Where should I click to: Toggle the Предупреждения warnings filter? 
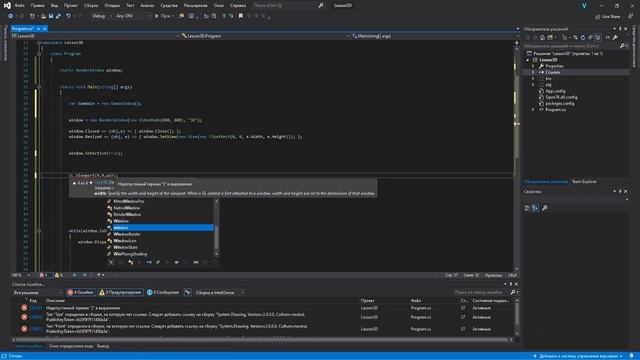120,292
